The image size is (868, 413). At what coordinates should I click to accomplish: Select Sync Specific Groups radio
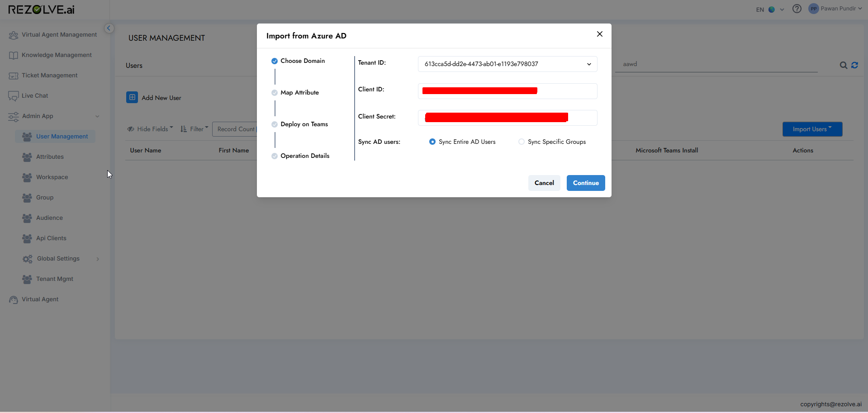click(x=522, y=142)
